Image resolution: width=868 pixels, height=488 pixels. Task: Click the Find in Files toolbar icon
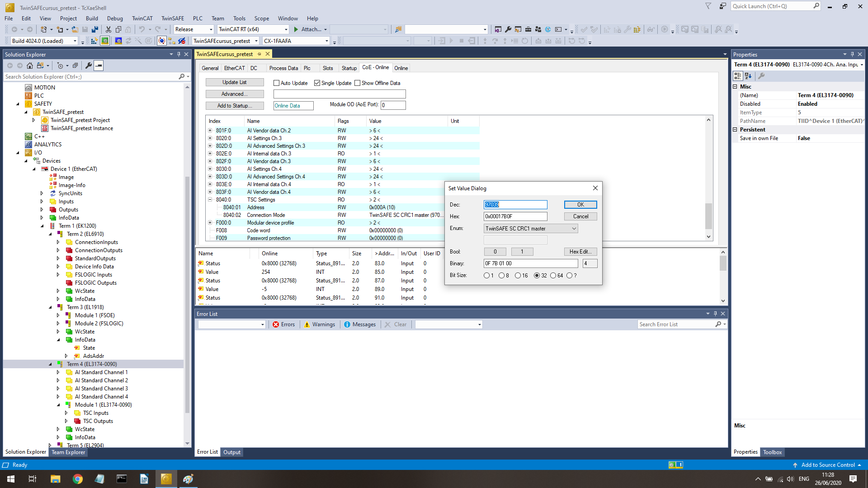[398, 29]
